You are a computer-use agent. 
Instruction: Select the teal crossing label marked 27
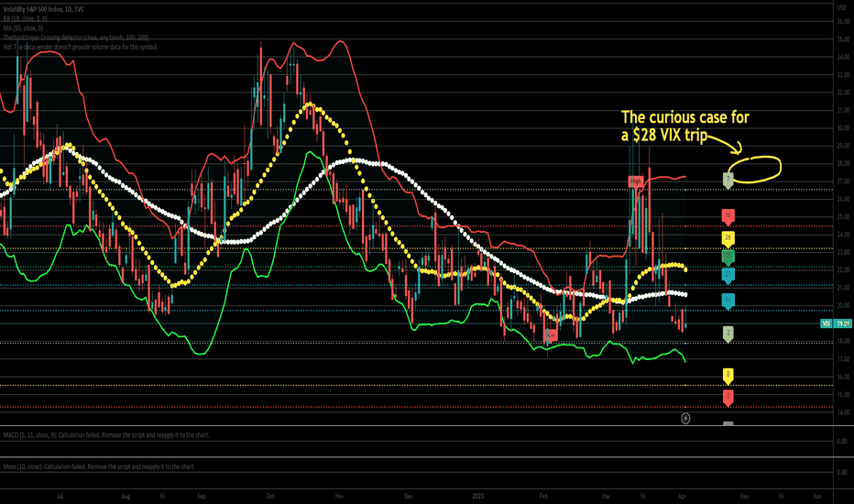click(x=728, y=275)
